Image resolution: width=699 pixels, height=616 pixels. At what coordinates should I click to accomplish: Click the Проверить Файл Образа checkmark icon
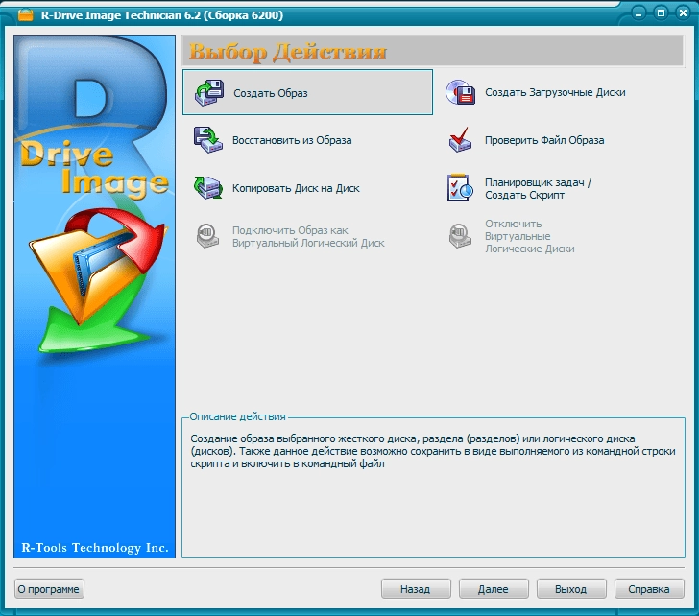tap(460, 140)
